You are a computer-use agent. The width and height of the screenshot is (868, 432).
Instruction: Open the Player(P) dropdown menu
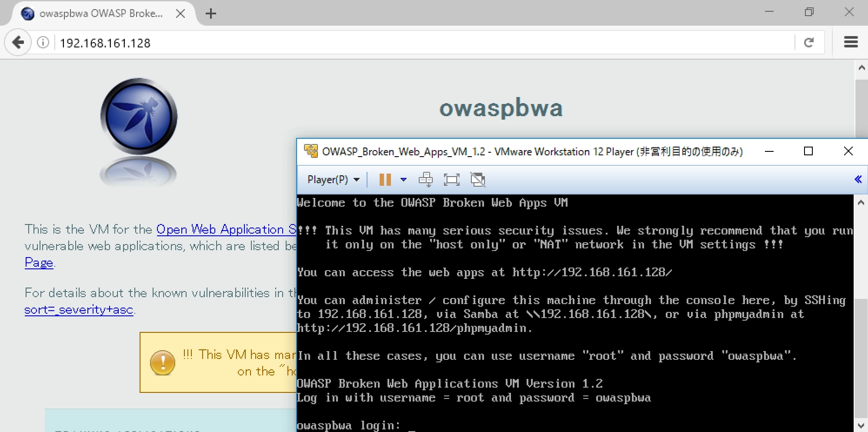tap(333, 180)
